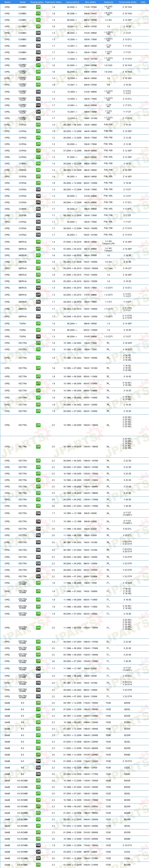
Task: Click the '141kW / 192KM' power cell
Action: coord(90,787)
